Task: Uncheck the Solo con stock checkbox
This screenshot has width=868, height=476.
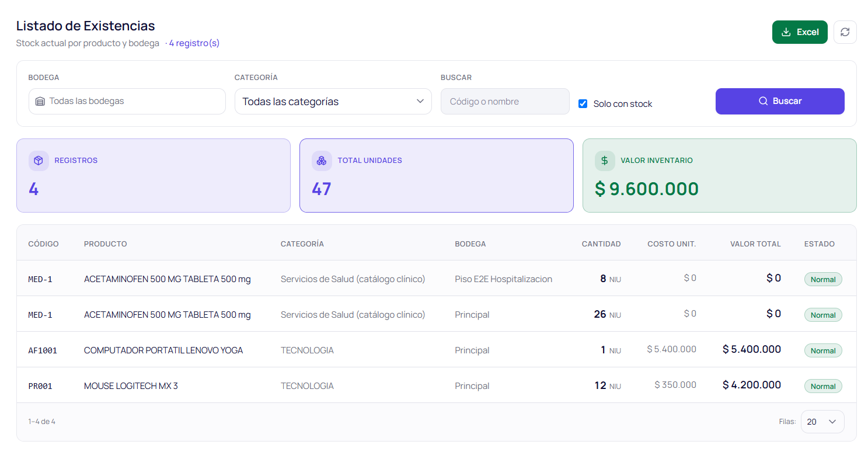Action: (583, 103)
